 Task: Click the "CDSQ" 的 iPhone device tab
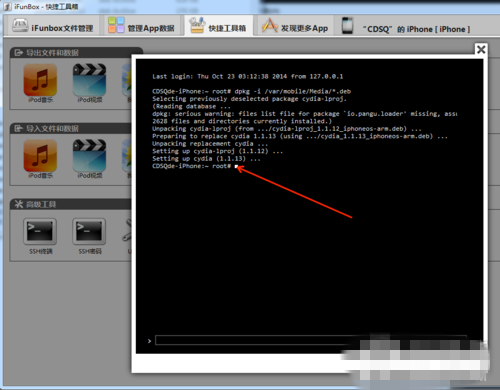click(x=406, y=27)
